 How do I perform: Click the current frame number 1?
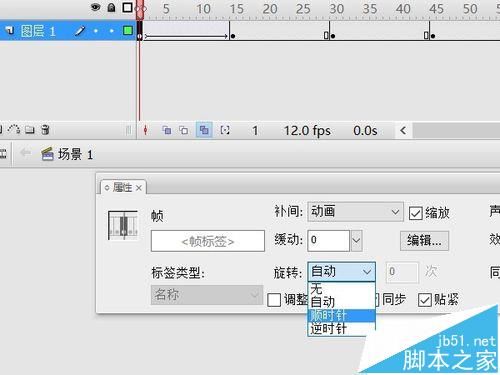[255, 131]
